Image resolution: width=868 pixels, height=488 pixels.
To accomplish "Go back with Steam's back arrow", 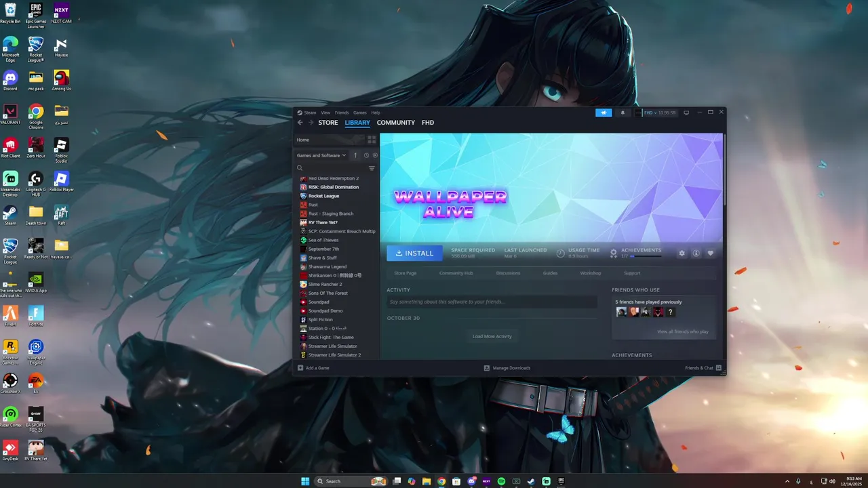I will 300,123.
